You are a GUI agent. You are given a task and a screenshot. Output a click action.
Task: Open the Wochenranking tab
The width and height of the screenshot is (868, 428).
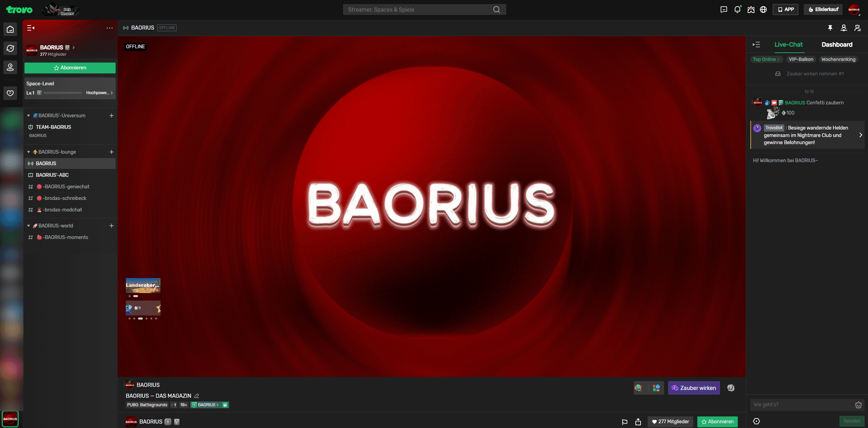838,59
